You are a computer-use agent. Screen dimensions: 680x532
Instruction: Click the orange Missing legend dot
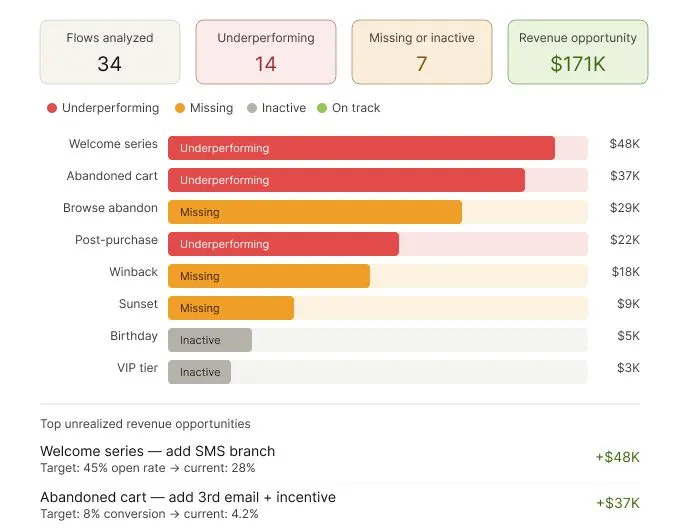click(180, 108)
